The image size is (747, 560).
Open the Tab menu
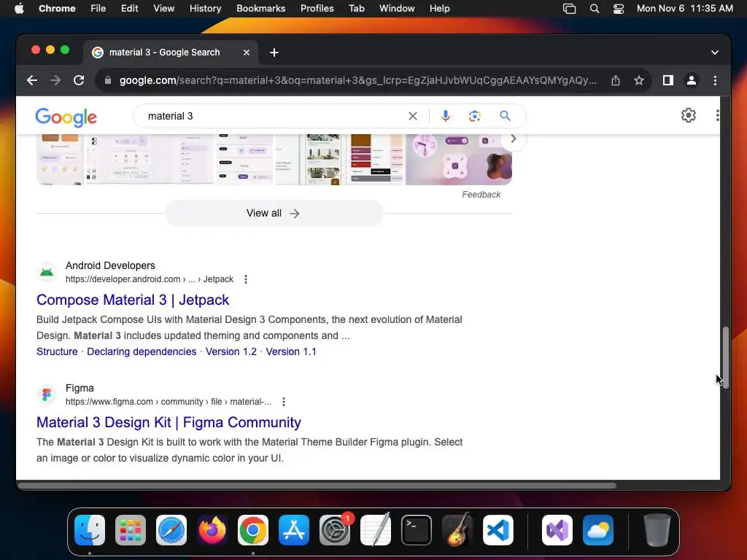[356, 9]
